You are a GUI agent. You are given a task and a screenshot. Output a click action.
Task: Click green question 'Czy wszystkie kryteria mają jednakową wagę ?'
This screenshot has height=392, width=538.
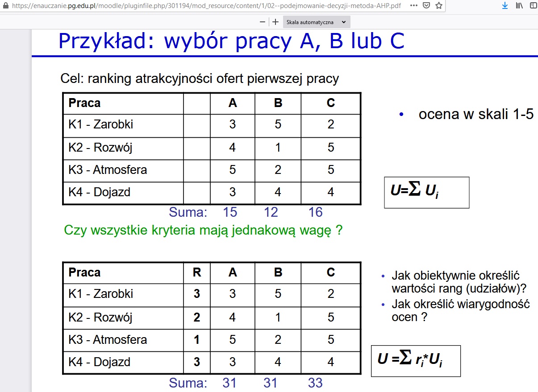click(203, 231)
